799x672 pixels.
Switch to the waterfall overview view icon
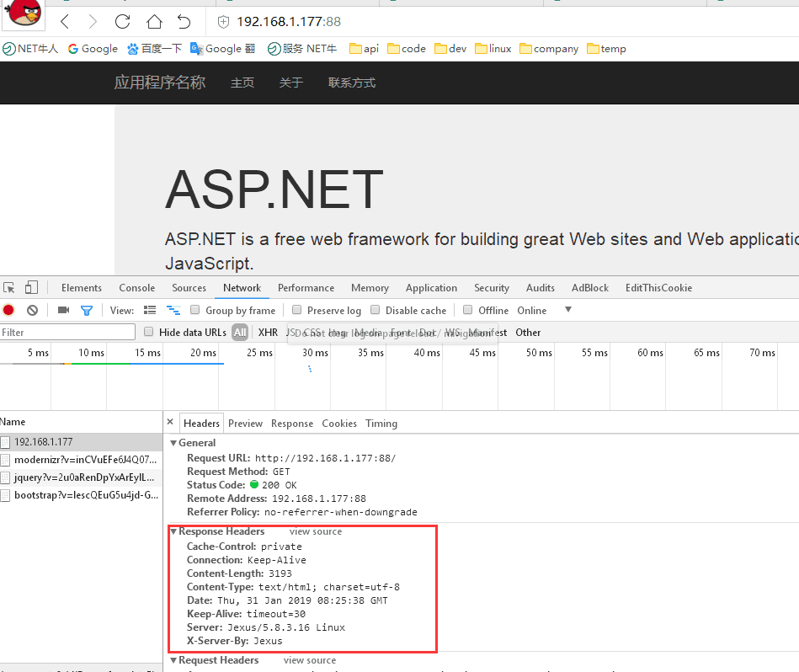coord(173,311)
